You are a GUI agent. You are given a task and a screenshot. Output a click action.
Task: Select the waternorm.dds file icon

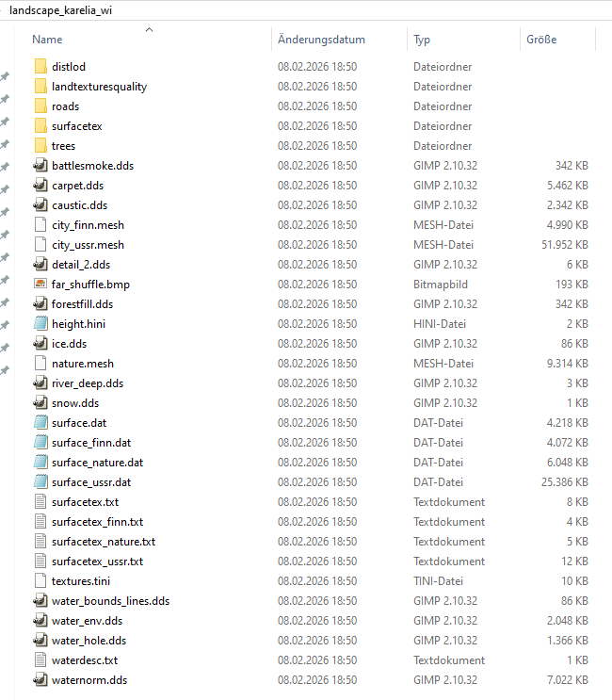(40, 680)
